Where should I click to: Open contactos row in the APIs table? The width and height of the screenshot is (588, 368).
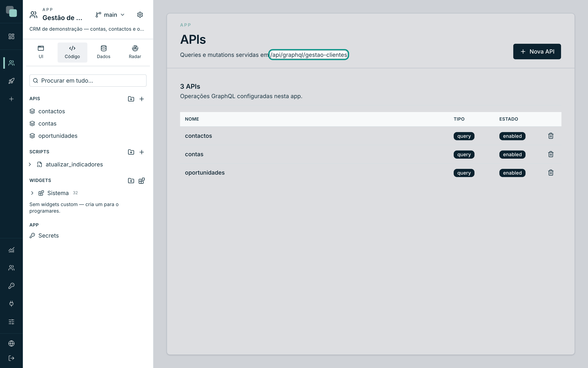pyautogui.click(x=371, y=136)
